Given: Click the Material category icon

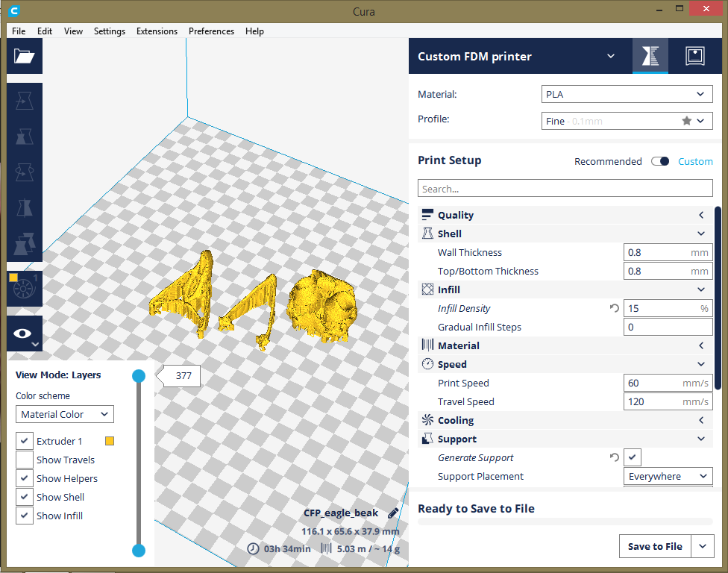Looking at the screenshot, I should coord(427,345).
